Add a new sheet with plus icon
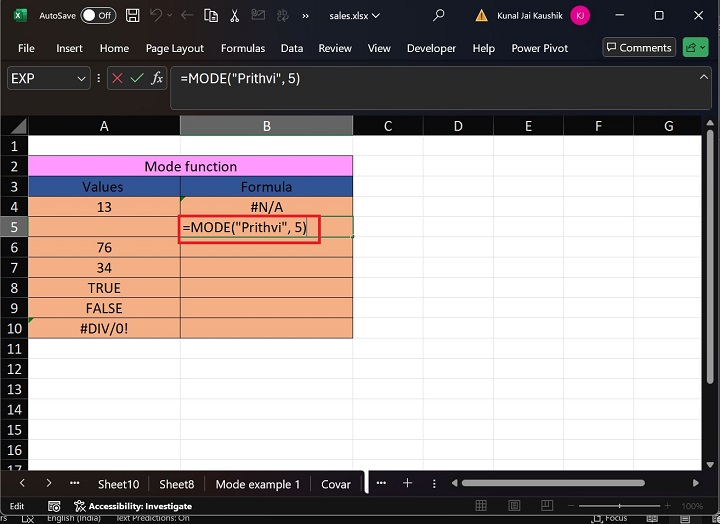Screen dimensions: 720x524 (x=407, y=483)
